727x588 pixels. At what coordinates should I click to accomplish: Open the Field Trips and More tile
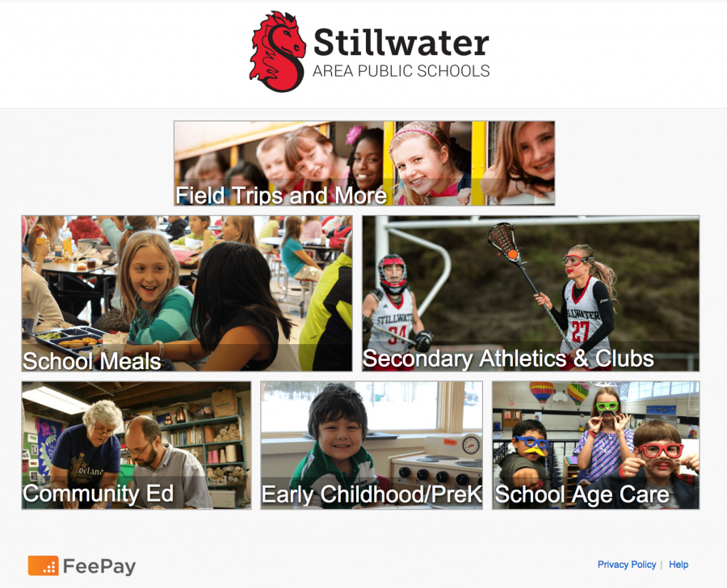coord(364,163)
